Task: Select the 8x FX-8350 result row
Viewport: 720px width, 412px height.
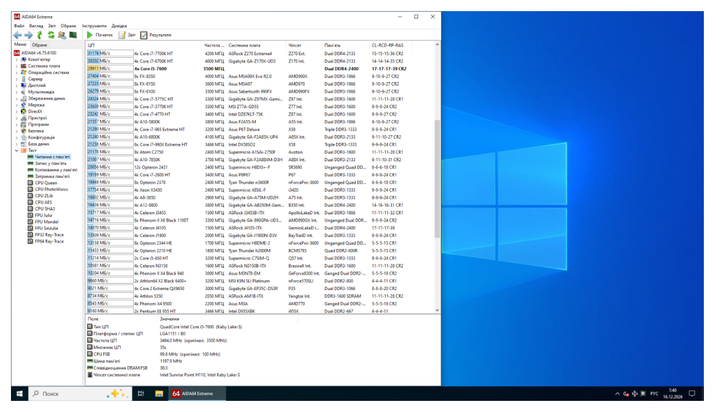Action: click(x=260, y=76)
